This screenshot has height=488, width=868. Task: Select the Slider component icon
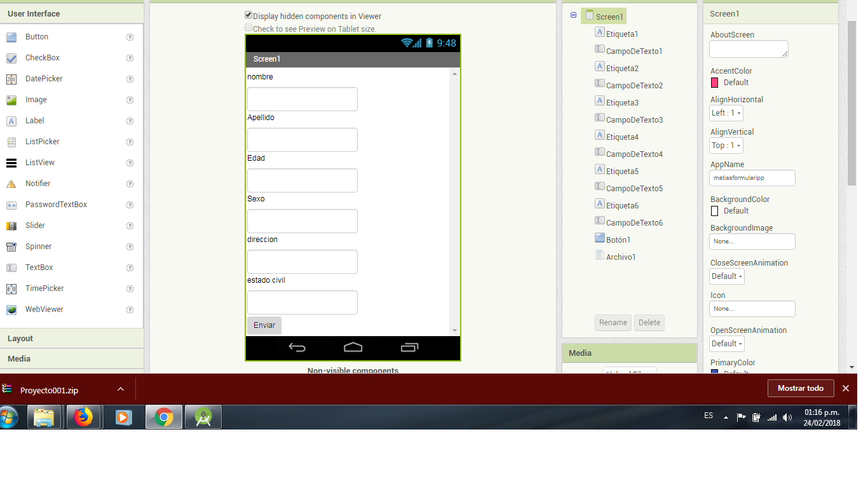coord(11,226)
